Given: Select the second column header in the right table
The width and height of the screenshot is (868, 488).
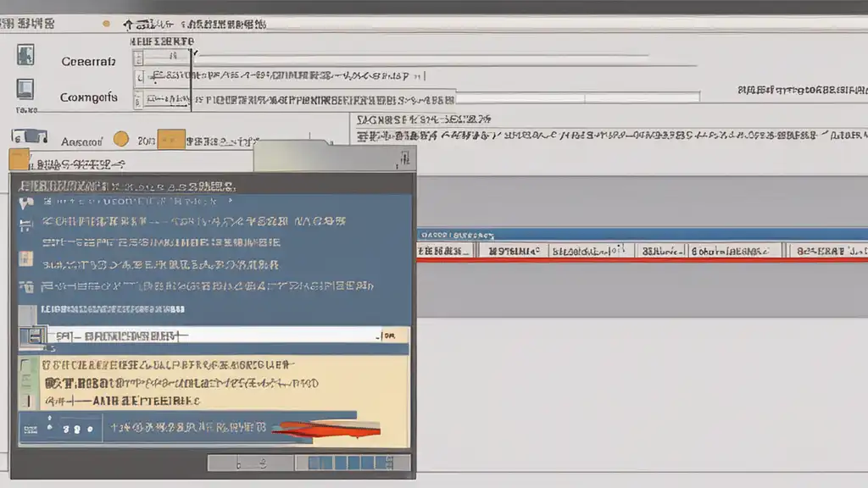Looking at the screenshot, I should (513, 251).
